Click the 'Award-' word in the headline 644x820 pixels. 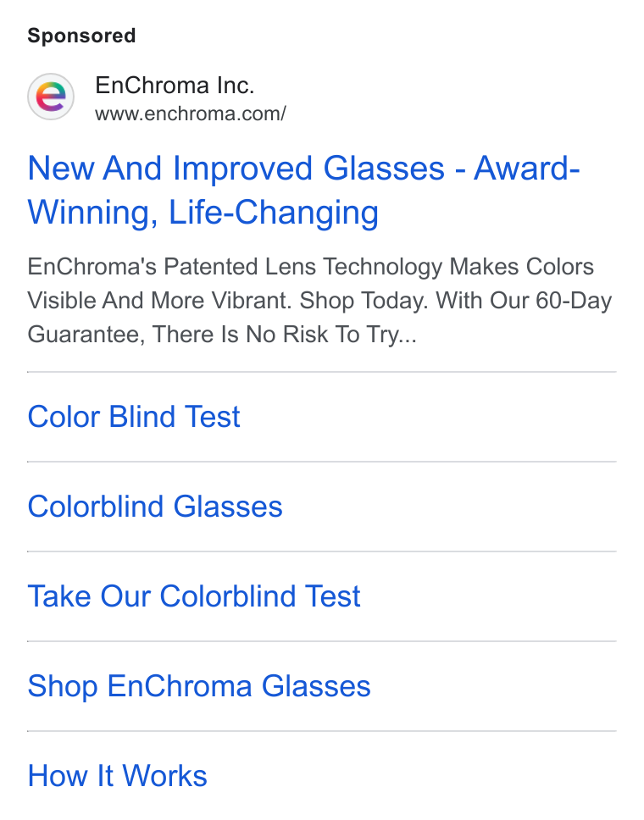(x=527, y=169)
